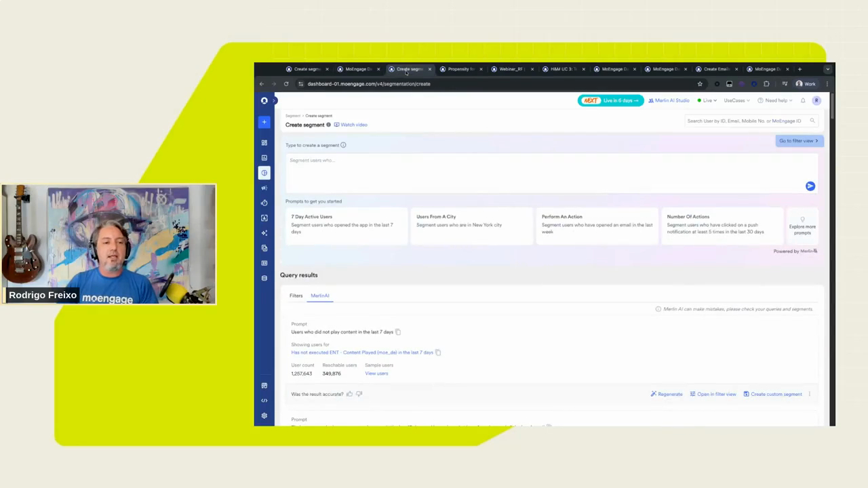Click info icon next to Type to create a segment
The height and width of the screenshot is (488, 868).
(343, 145)
